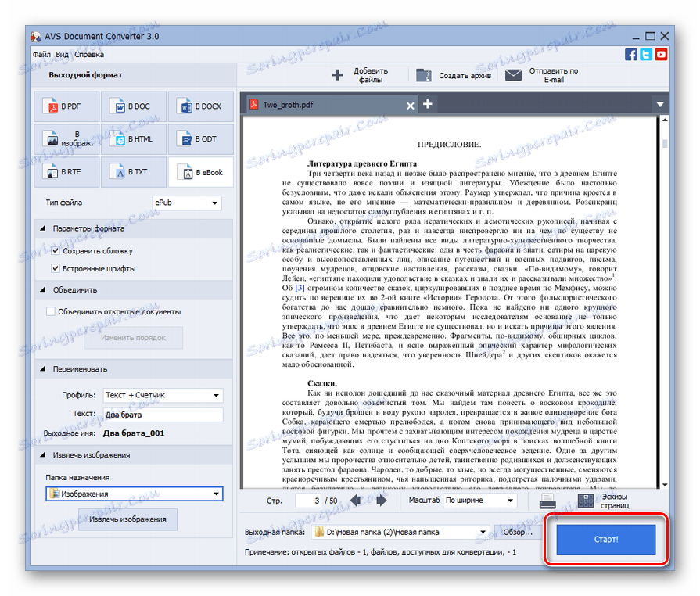The image size is (700, 596).
Task: Open the output folder path dropdown
Action: 400,532
